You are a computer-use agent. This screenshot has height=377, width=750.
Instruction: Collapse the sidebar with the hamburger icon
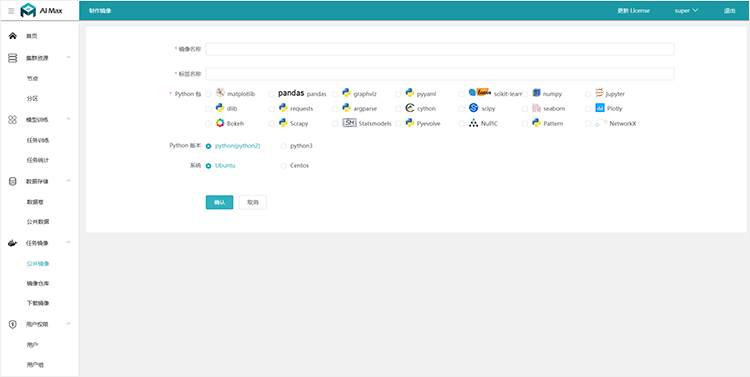point(11,11)
